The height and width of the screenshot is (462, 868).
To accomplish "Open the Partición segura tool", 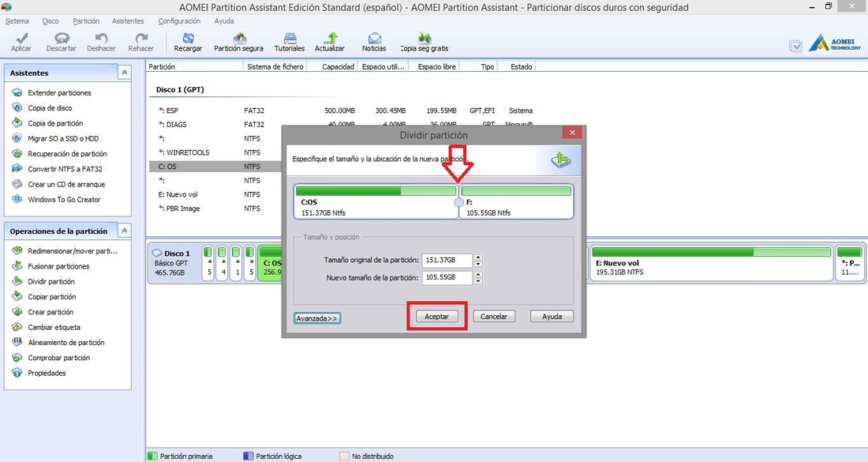I will point(239,42).
